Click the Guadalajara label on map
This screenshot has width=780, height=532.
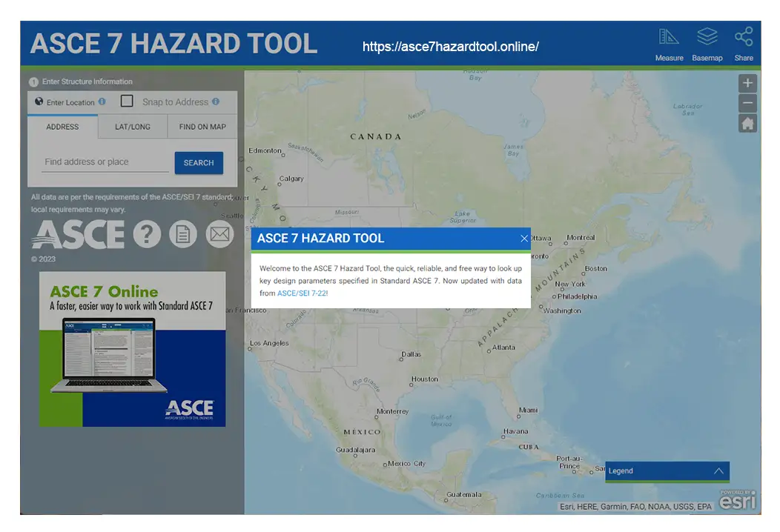pos(355,450)
